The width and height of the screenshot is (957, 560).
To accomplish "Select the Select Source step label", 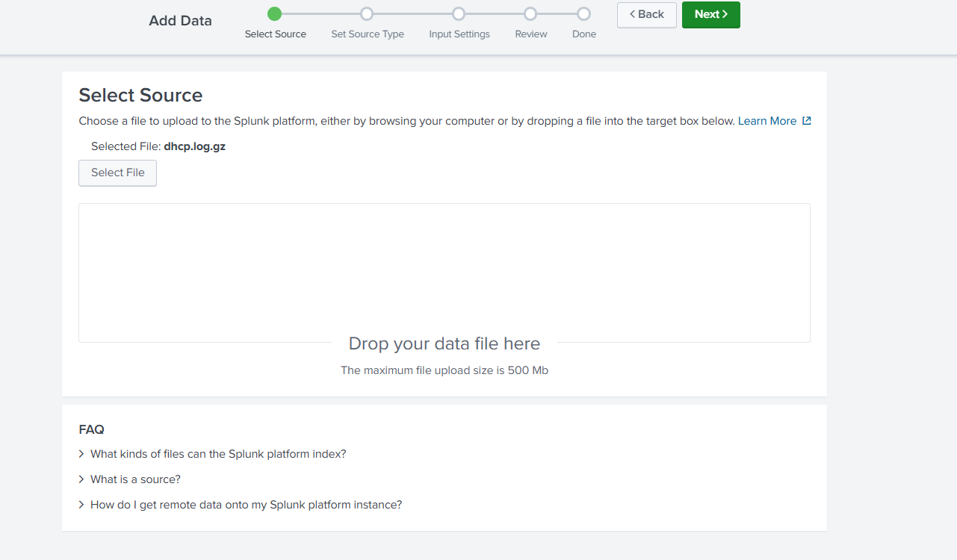I will pyautogui.click(x=276, y=34).
